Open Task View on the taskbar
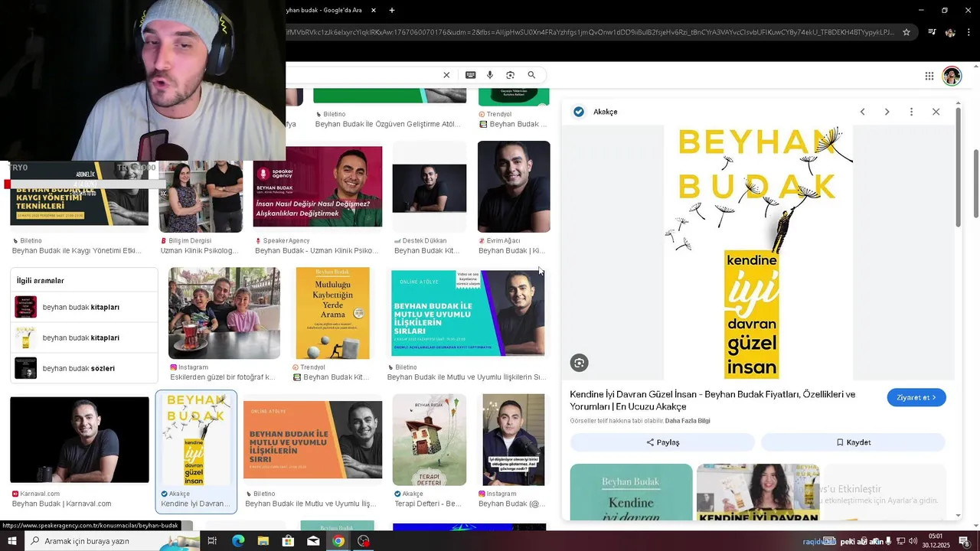The image size is (980, 551). coord(212,541)
